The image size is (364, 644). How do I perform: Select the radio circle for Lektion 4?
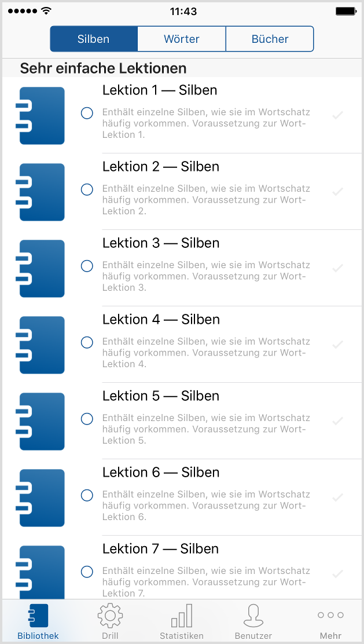[x=87, y=342]
